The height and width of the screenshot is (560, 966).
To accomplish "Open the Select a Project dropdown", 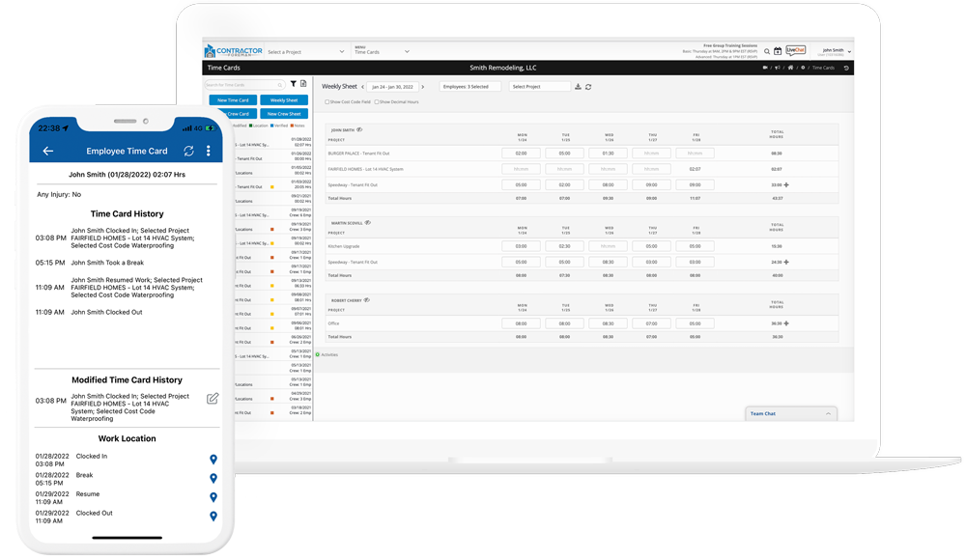I will click(305, 52).
